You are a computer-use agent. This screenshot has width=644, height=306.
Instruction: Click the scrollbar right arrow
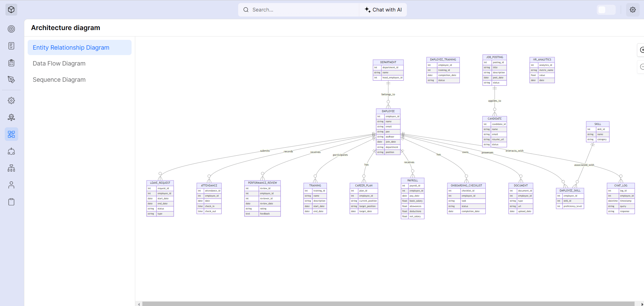642,304
